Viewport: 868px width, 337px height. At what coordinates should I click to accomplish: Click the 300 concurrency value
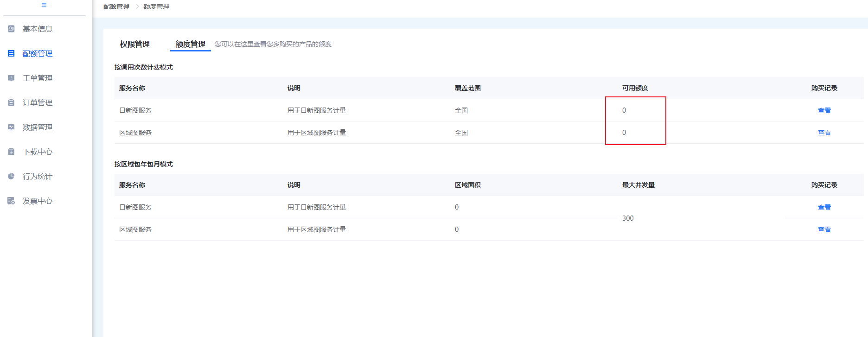click(x=628, y=218)
